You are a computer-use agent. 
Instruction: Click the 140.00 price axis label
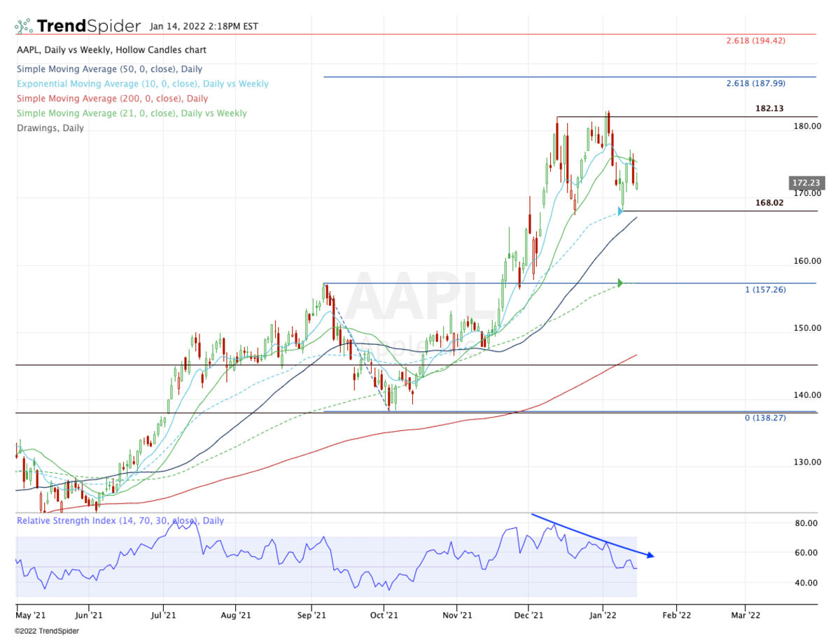point(806,395)
